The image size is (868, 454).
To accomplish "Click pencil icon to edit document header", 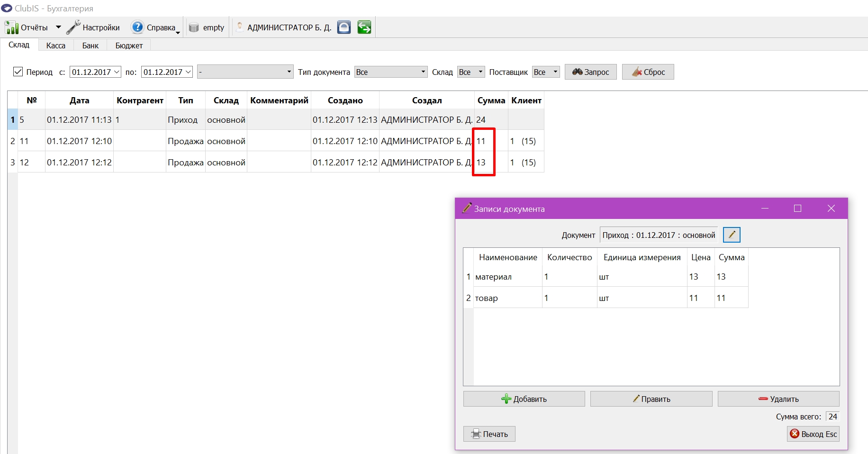I will click(732, 235).
